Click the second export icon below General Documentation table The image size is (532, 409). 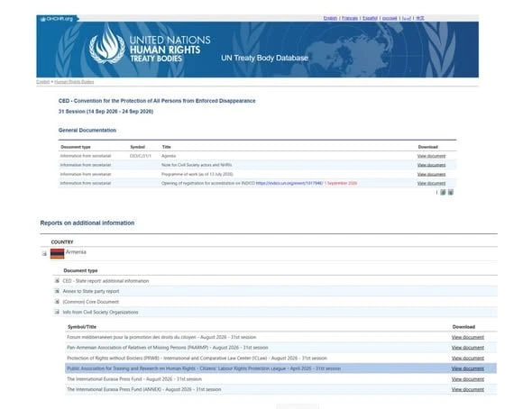[x=451, y=192]
